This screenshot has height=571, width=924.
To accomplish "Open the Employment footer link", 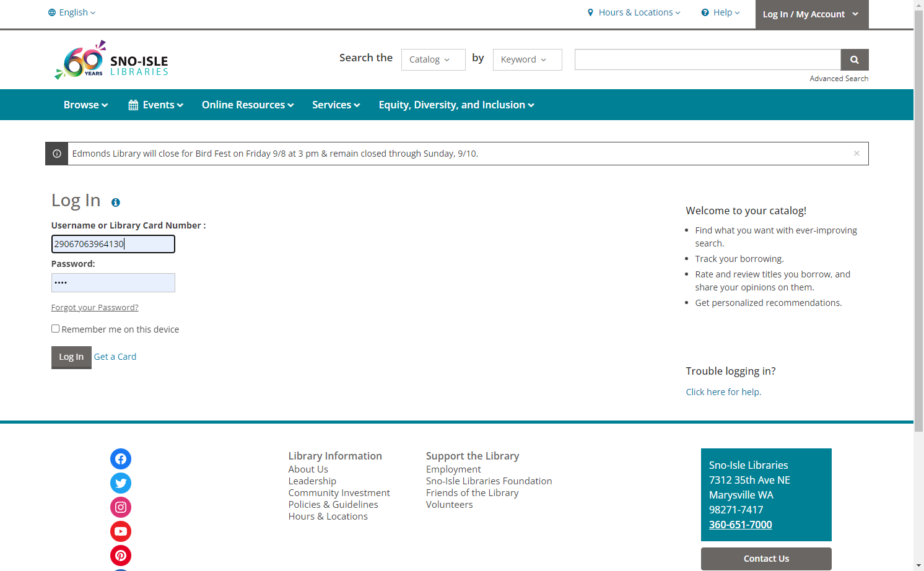I will coord(453,469).
